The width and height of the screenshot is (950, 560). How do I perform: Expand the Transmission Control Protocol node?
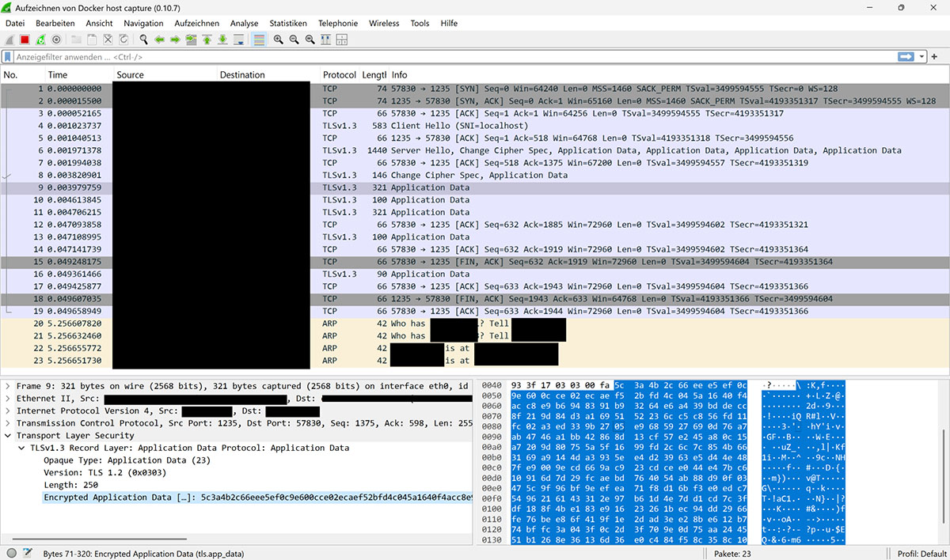click(x=8, y=423)
